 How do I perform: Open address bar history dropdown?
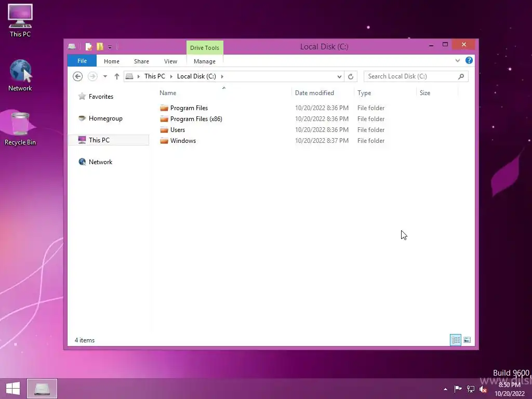(x=339, y=77)
